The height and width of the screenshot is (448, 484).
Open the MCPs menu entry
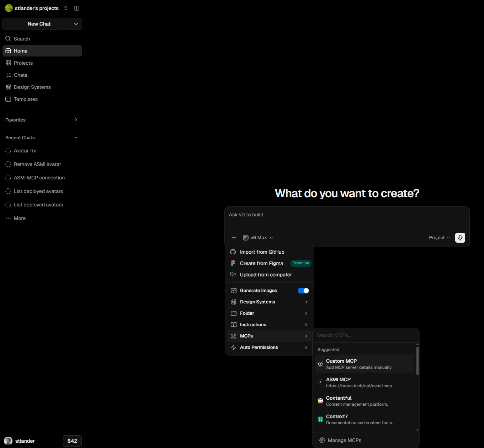(270, 336)
